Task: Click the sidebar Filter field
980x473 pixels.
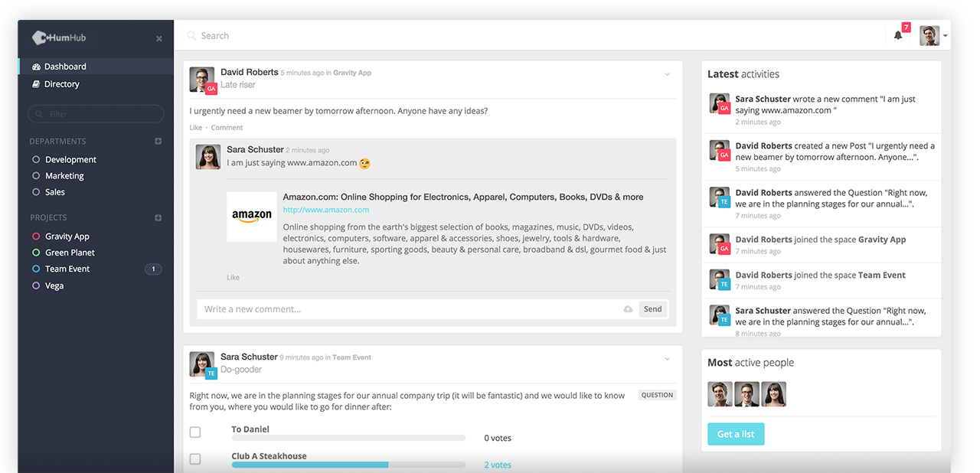Action: tap(96, 114)
